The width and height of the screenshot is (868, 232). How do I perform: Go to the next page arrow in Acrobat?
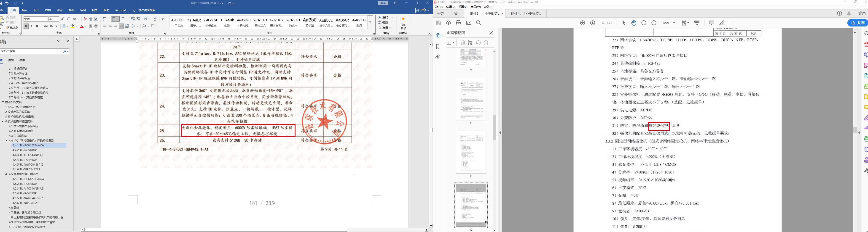click(x=593, y=23)
